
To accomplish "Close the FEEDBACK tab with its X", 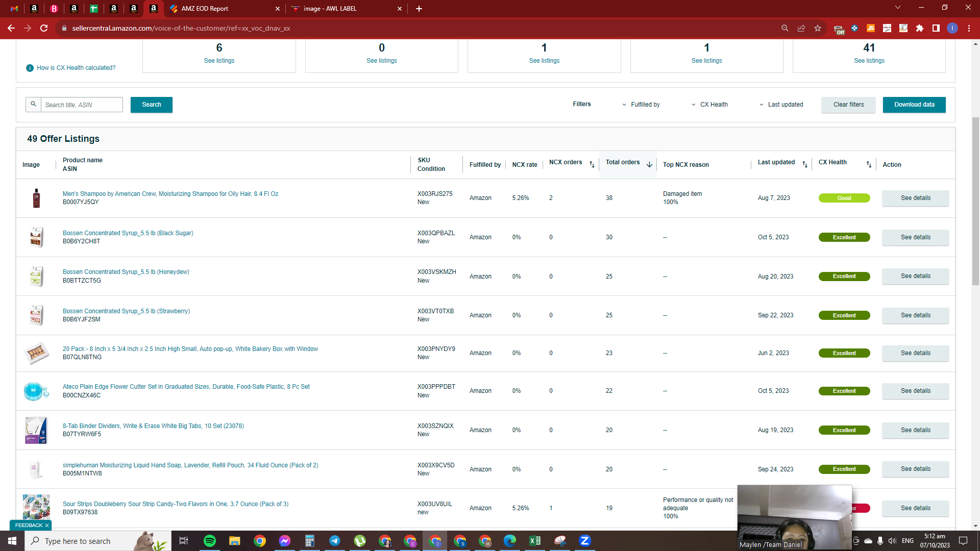I will click(47, 525).
